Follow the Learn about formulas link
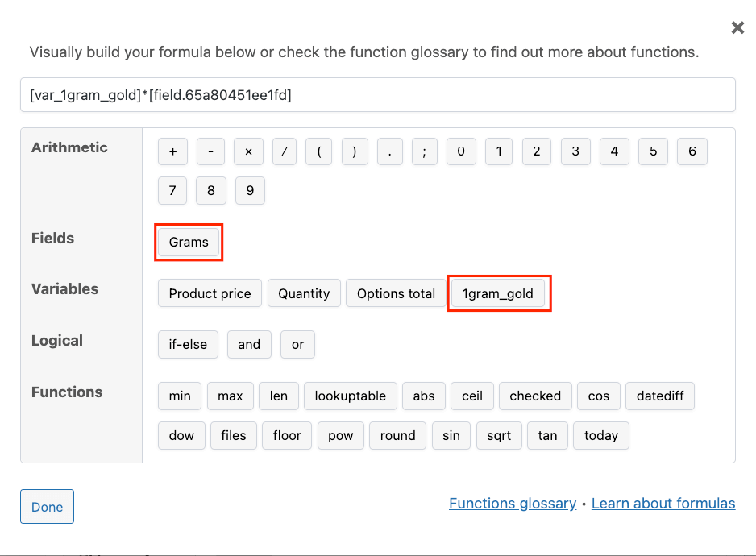Viewport: 756px width, 556px height. [x=663, y=504]
